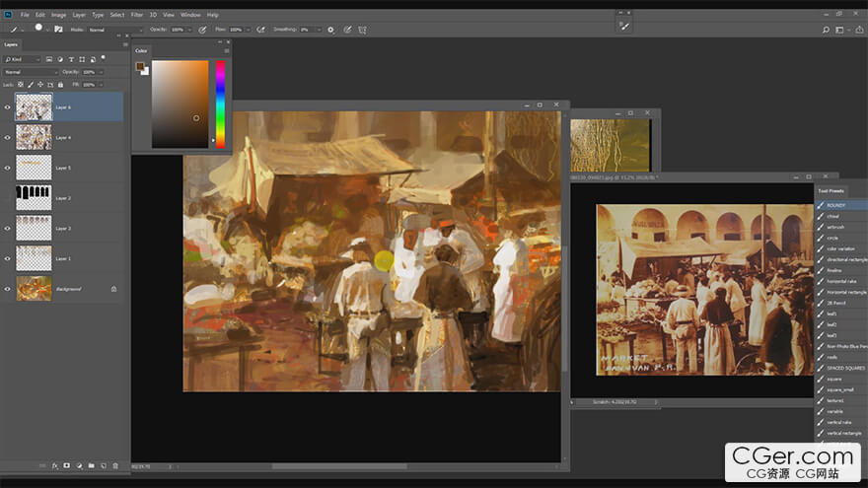
Task: Create a new adjustment layer
Action: 79,464
